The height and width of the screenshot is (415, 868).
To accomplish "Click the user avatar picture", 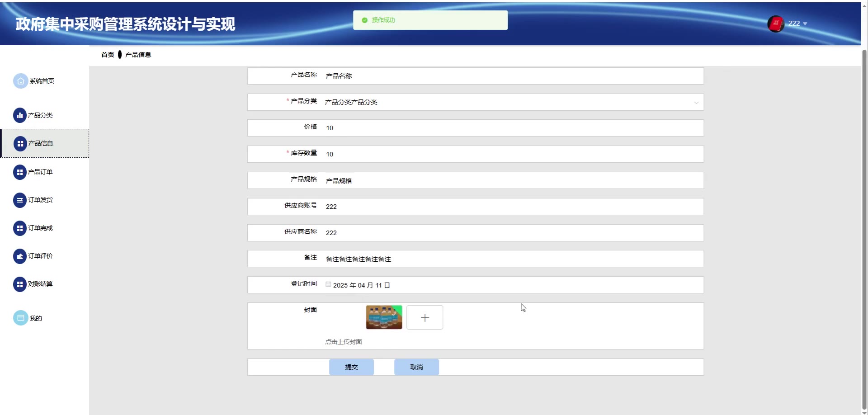I will [776, 24].
